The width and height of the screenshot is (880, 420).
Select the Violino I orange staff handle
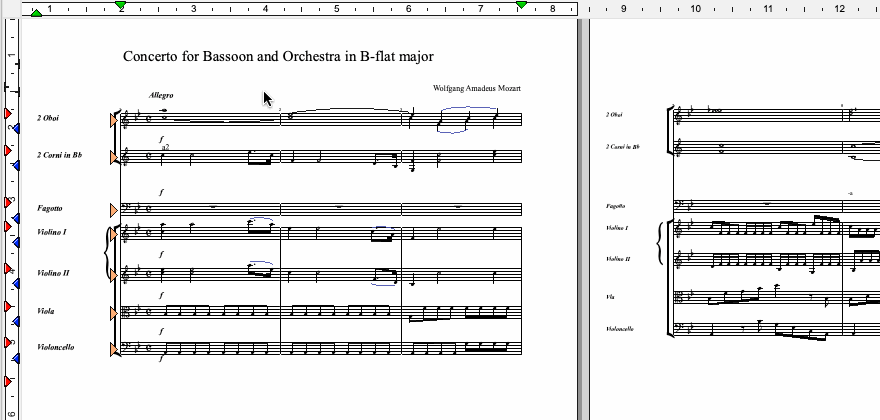click(115, 233)
